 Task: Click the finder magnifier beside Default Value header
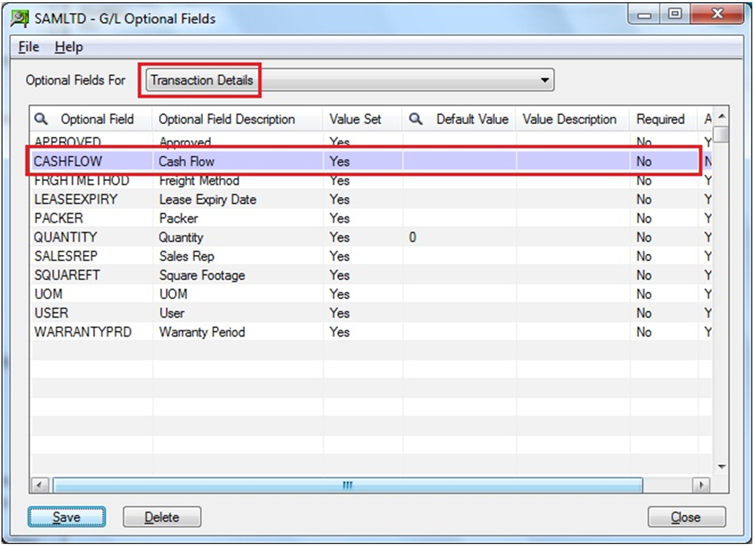[x=416, y=118]
